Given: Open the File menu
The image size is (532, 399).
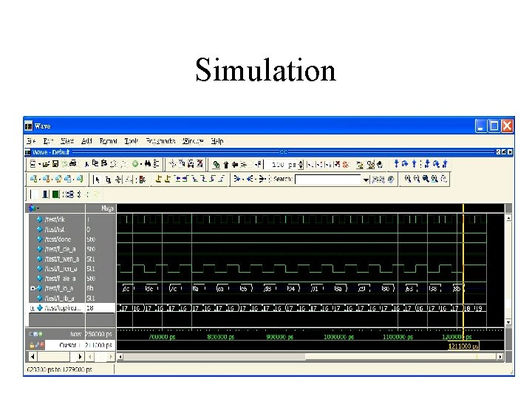Looking at the screenshot, I should (31, 141).
